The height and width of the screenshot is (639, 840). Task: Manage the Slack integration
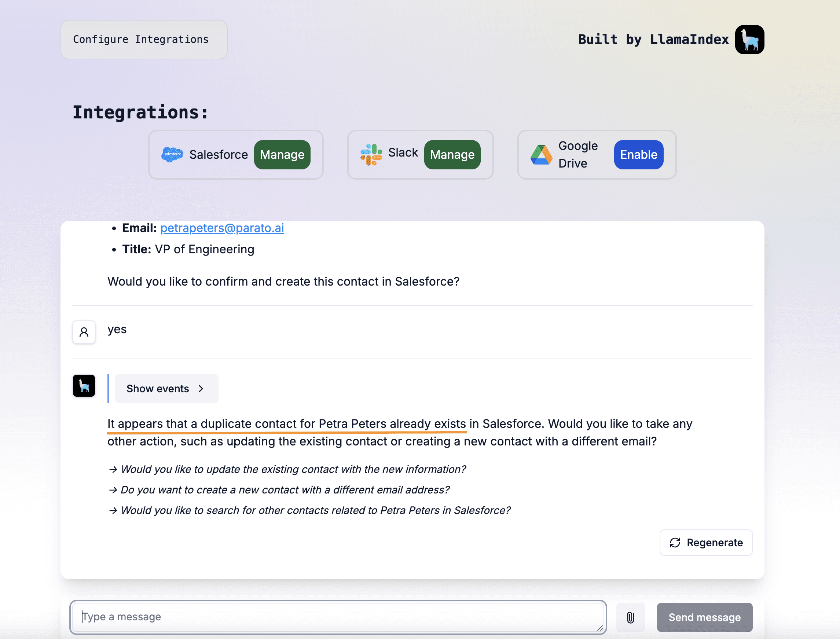[452, 154]
